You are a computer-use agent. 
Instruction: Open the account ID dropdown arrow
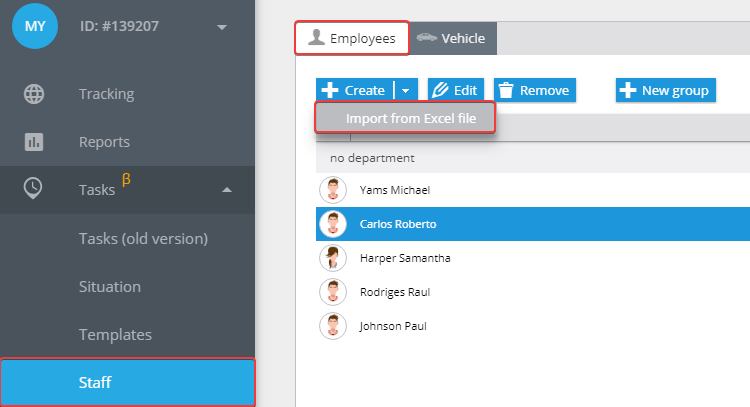(221, 27)
